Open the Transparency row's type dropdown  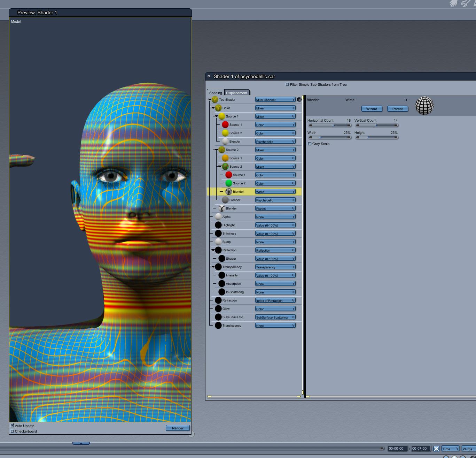coord(275,267)
